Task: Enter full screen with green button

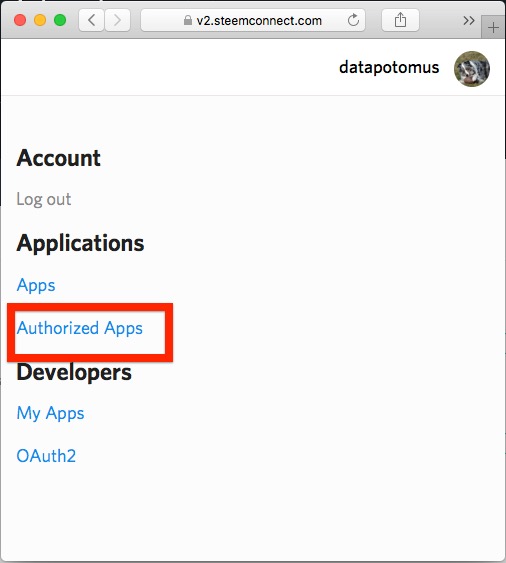Action: (60, 20)
